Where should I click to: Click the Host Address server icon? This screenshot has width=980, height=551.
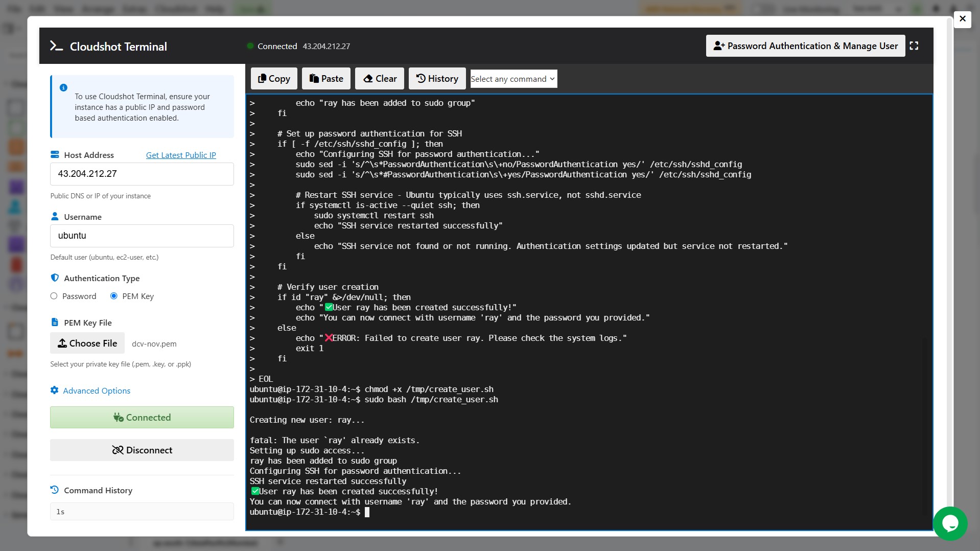tap(55, 155)
